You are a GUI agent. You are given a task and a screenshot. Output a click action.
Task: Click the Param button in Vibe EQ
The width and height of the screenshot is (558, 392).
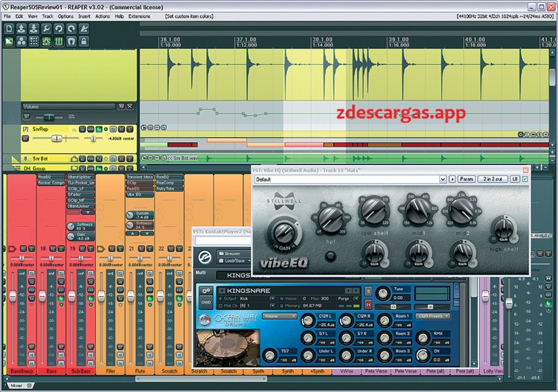[466, 179]
